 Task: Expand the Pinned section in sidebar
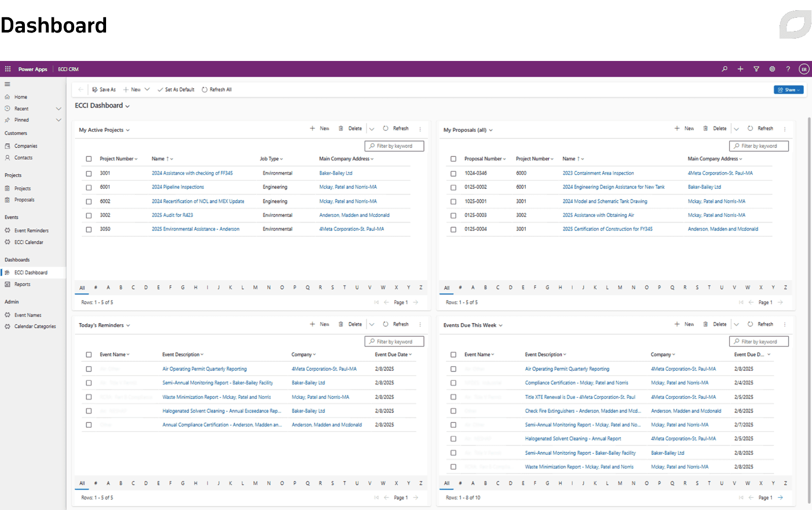pos(58,120)
